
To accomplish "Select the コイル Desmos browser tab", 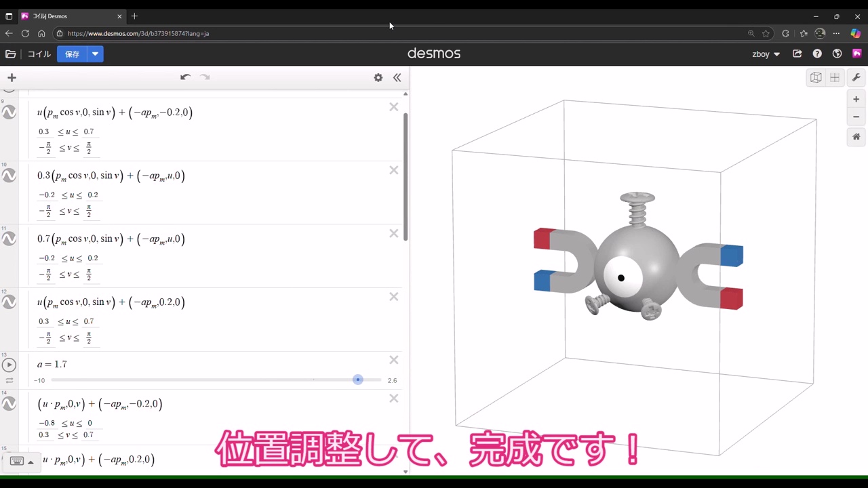I will tap(68, 16).
